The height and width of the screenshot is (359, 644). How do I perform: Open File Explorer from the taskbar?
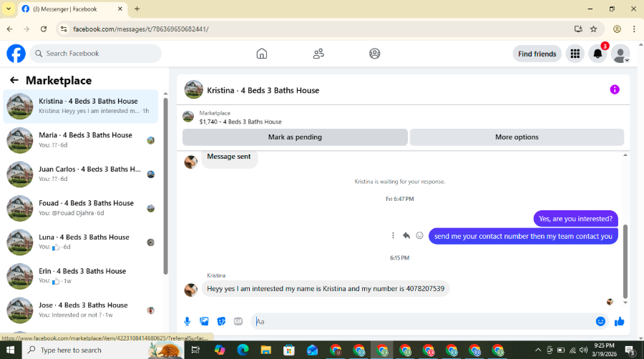(x=265, y=350)
